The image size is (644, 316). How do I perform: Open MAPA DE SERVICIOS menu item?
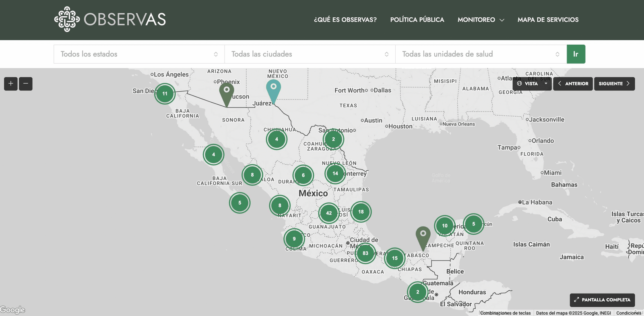[548, 20]
